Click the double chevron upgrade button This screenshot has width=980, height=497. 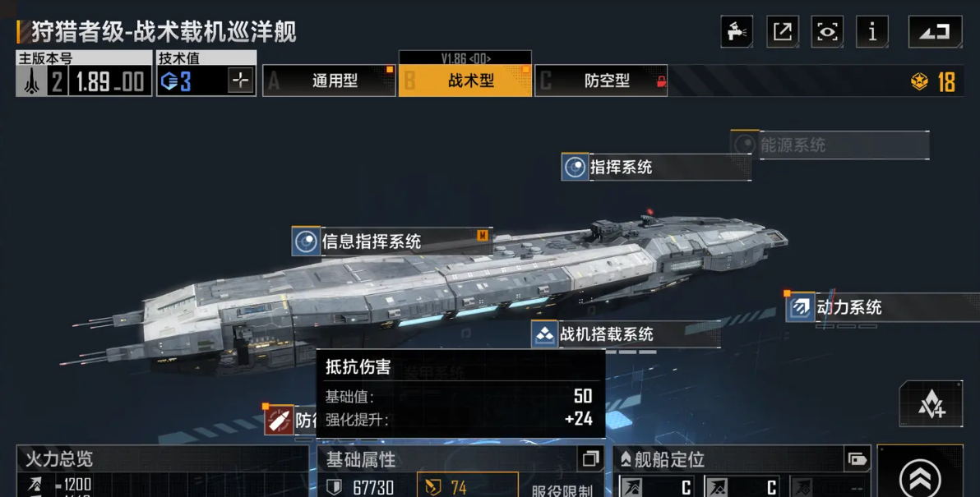tap(920, 477)
